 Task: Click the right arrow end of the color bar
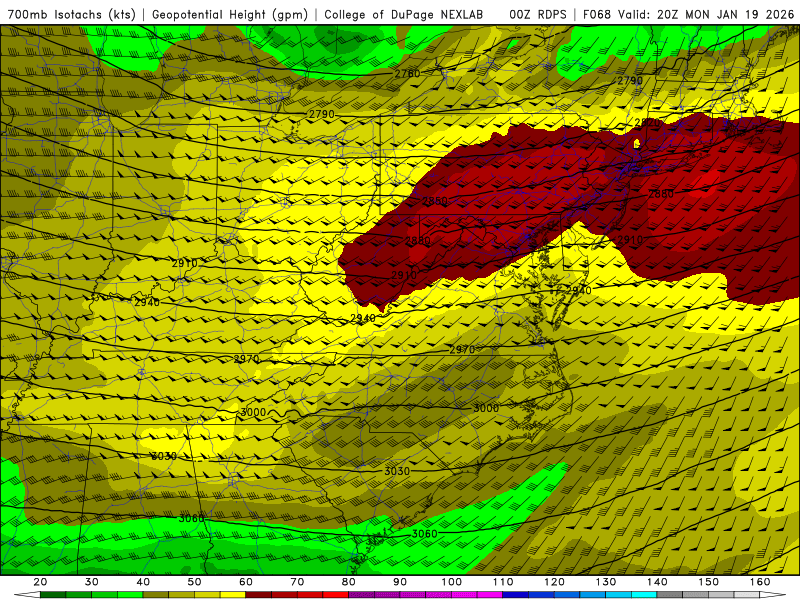(x=773, y=595)
